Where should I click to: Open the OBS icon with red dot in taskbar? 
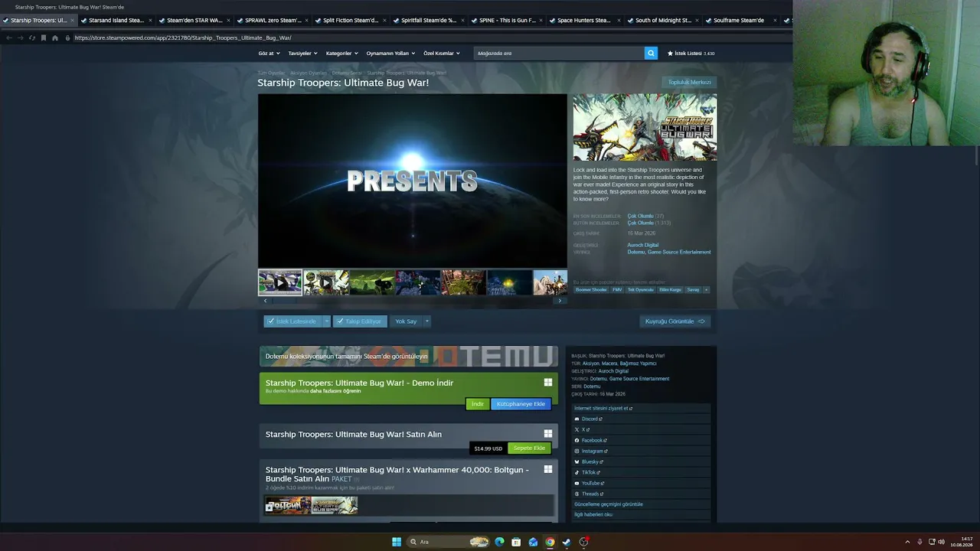pyautogui.click(x=583, y=542)
